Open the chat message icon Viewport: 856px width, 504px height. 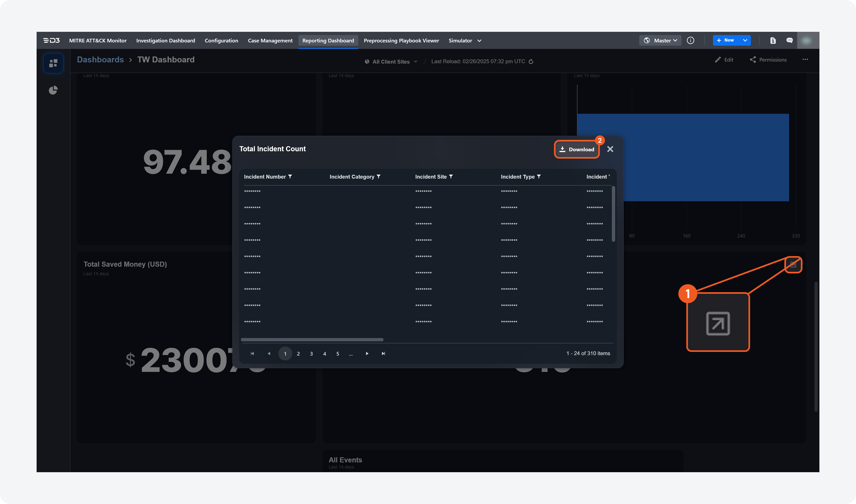tap(789, 40)
